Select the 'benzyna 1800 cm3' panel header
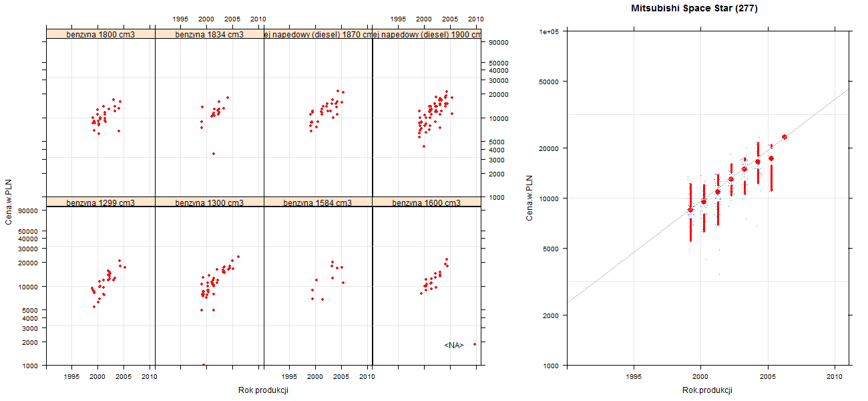Viewport: 868px width, 401px height. pos(101,34)
